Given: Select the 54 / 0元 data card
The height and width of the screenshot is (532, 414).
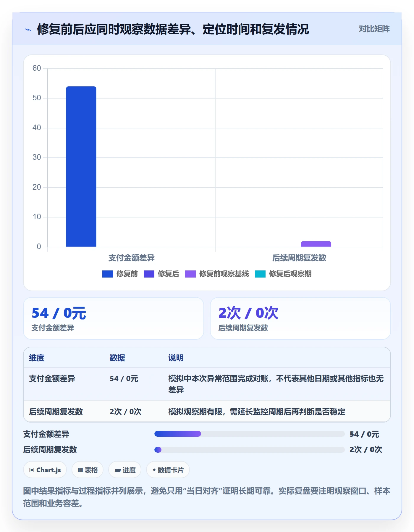Looking at the screenshot, I should pyautogui.click(x=114, y=318).
